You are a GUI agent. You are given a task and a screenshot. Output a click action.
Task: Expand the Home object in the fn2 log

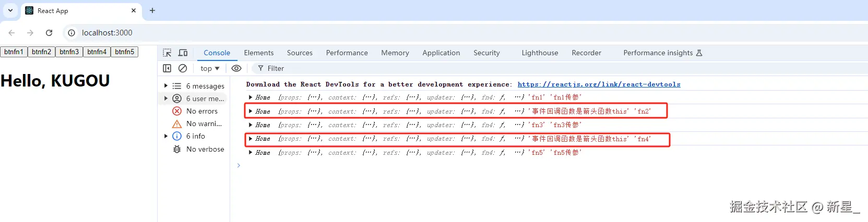tap(251, 111)
